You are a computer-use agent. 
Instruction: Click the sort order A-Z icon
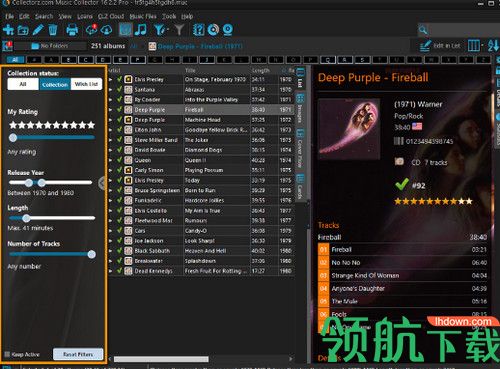[493, 46]
